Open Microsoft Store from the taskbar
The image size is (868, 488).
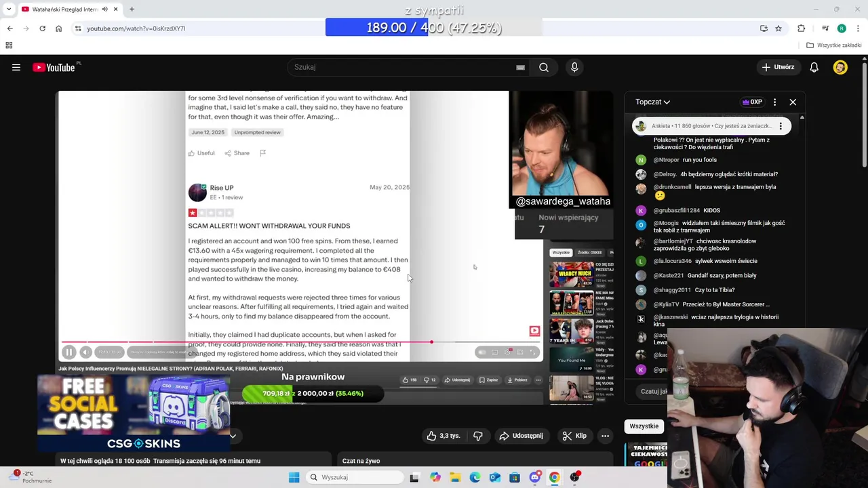[x=515, y=477]
